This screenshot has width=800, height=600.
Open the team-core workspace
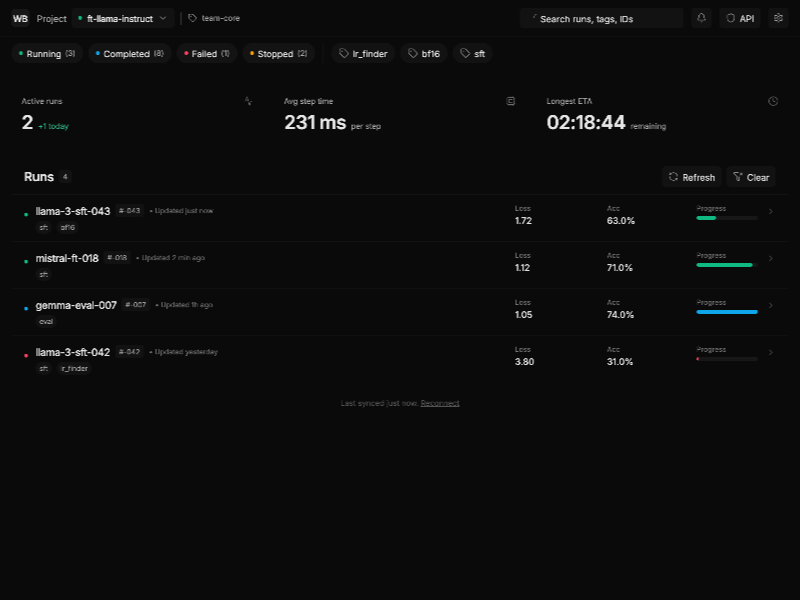[x=216, y=18]
